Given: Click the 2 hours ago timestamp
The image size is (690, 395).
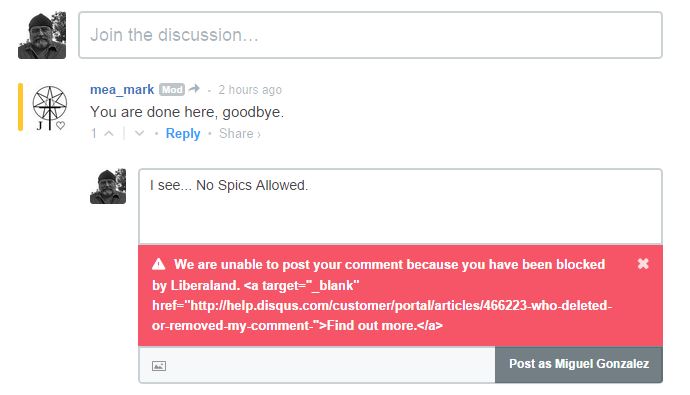Looking at the screenshot, I should 250,90.
